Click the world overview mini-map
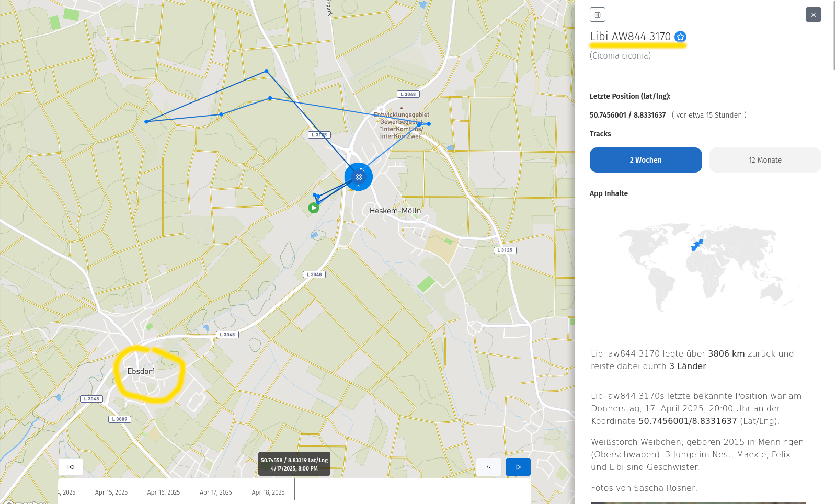This screenshot has width=836, height=504. 705,267
